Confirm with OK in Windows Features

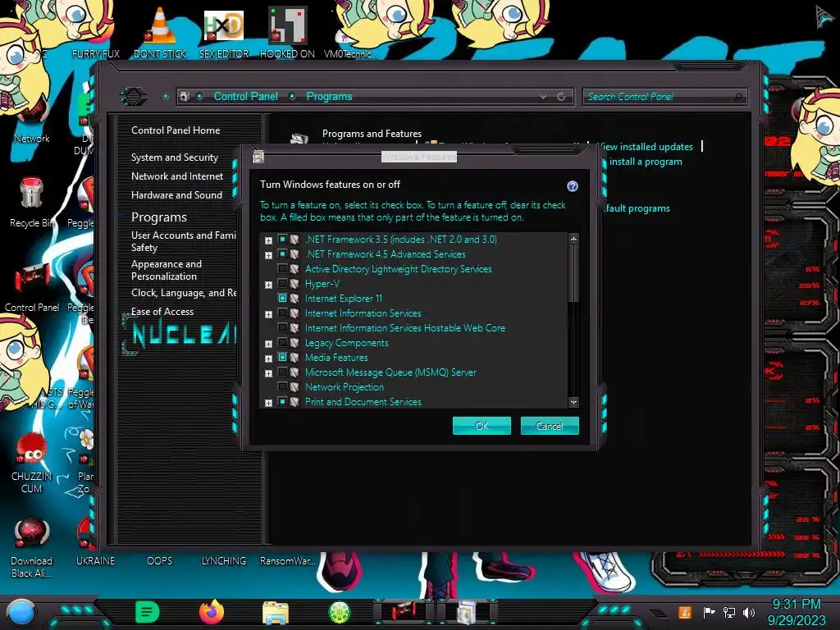click(482, 426)
